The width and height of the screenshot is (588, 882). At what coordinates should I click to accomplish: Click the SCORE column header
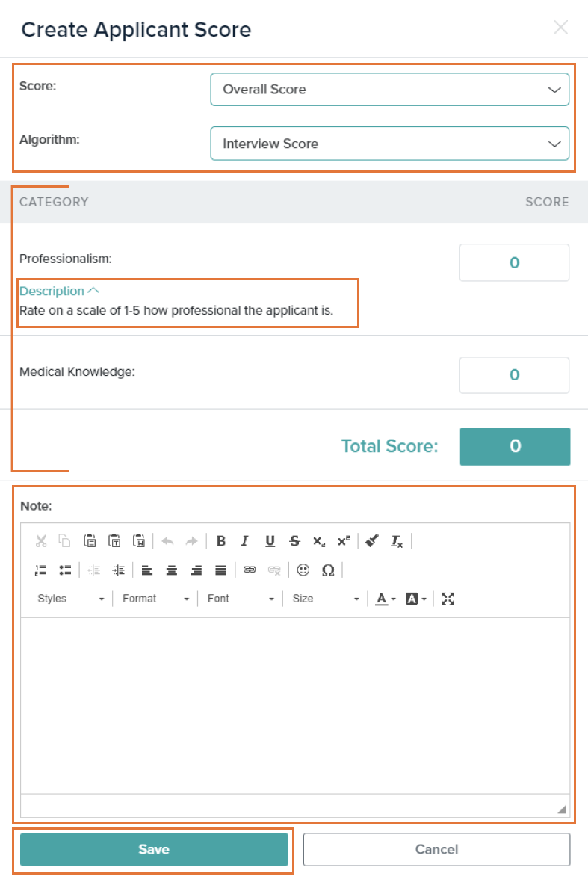pos(547,202)
